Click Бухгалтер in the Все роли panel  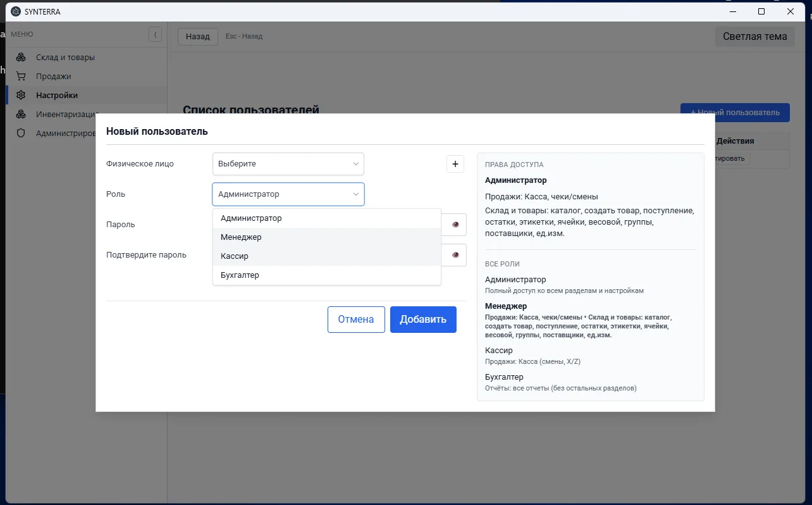click(504, 377)
